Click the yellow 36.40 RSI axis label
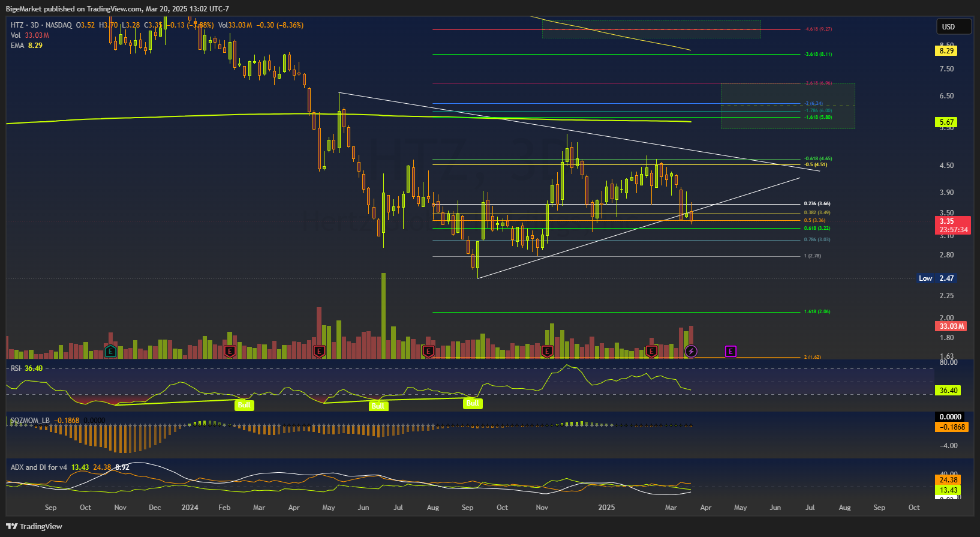Viewport: 980px width, 537px height. coord(948,391)
